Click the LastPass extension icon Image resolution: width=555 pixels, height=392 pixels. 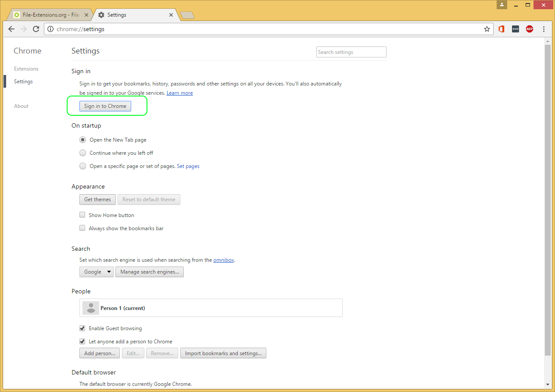tap(515, 29)
